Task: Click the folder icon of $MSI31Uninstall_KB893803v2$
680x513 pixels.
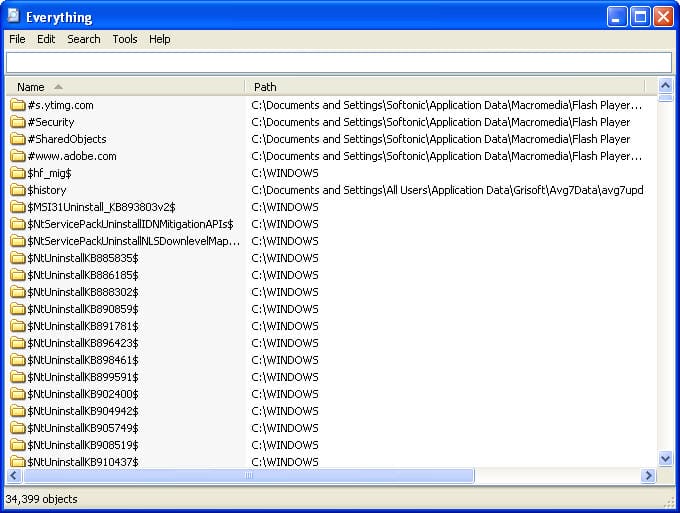Action: 18,207
